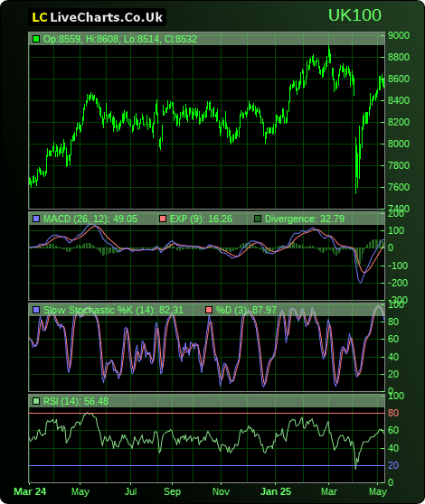This screenshot has height=504, width=425.
Task: Click the red 80 RSI level label
Action: pos(393,413)
